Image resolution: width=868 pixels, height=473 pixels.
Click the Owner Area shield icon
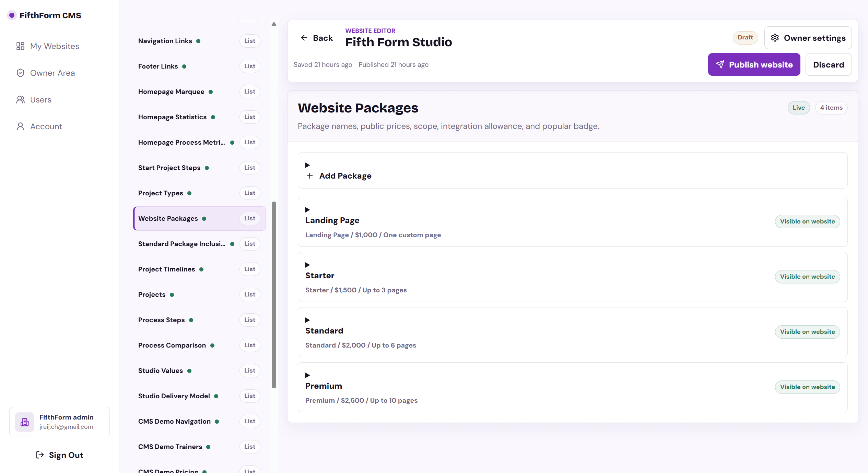click(20, 73)
